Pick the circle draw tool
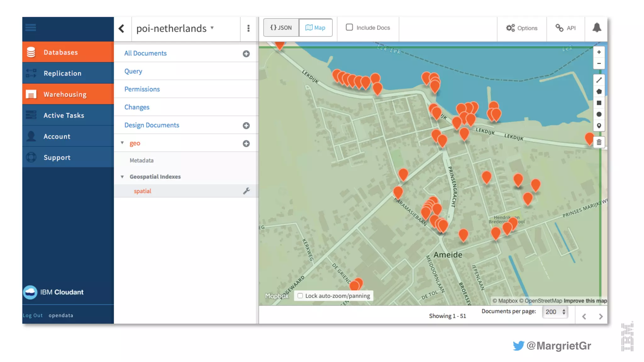The image size is (644, 362). pyautogui.click(x=599, y=114)
